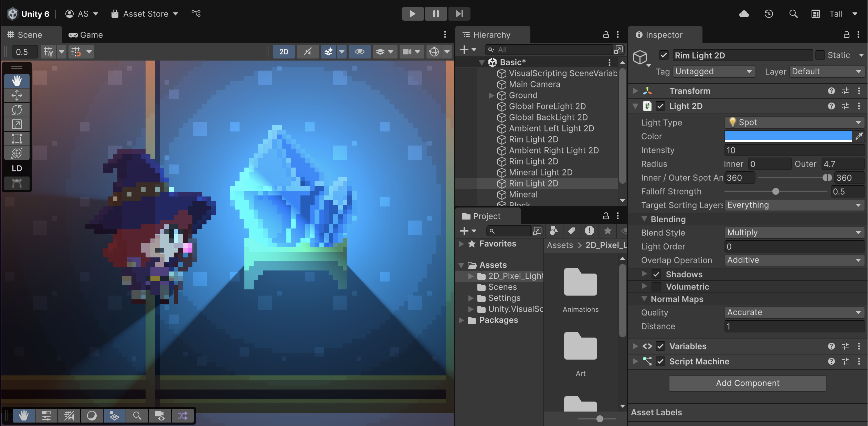
Task: Click the light Color swatch
Action: [x=788, y=136]
